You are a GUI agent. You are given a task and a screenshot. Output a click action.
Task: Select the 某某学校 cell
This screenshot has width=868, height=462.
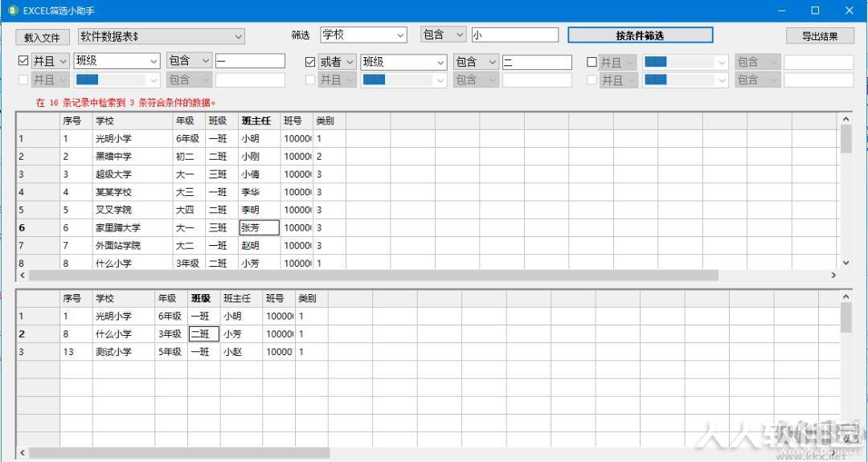pos(133,192)
